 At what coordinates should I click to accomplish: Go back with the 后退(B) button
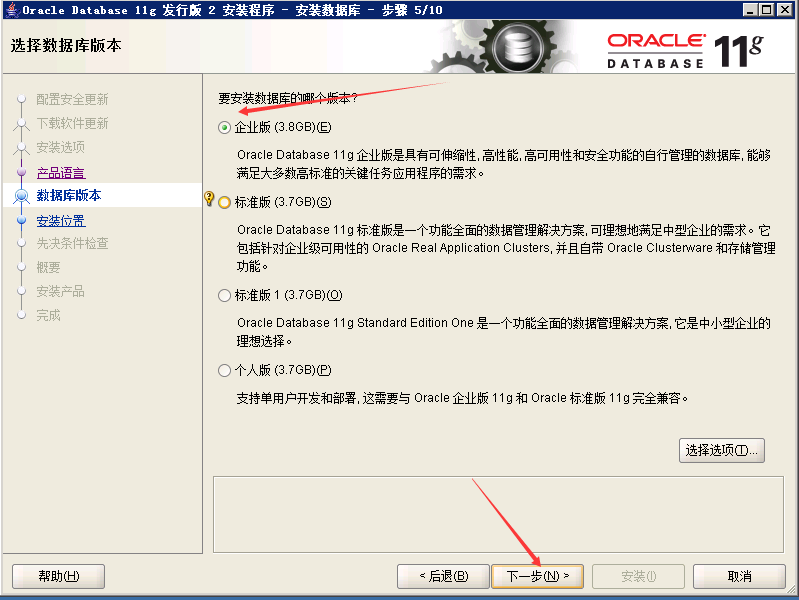(443, 576)
